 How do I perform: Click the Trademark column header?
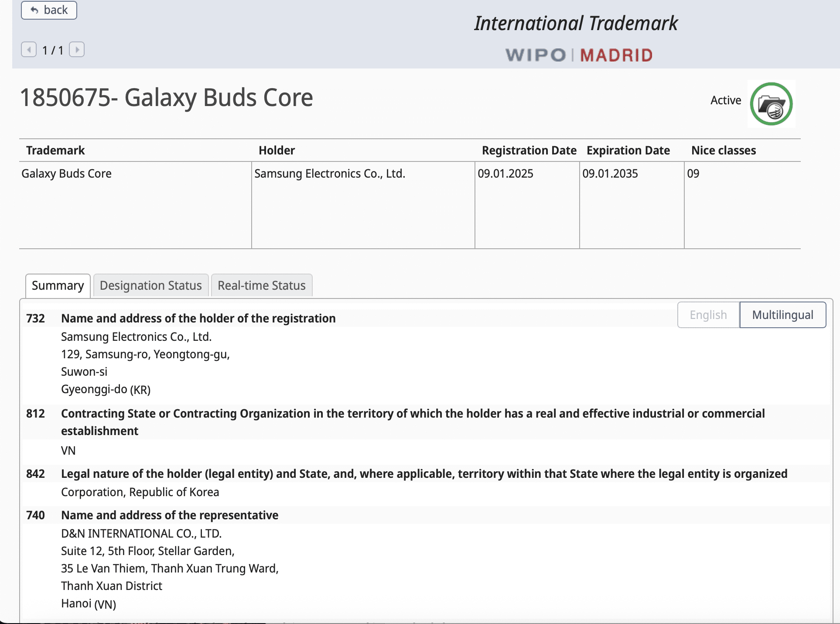coord(55,151)
